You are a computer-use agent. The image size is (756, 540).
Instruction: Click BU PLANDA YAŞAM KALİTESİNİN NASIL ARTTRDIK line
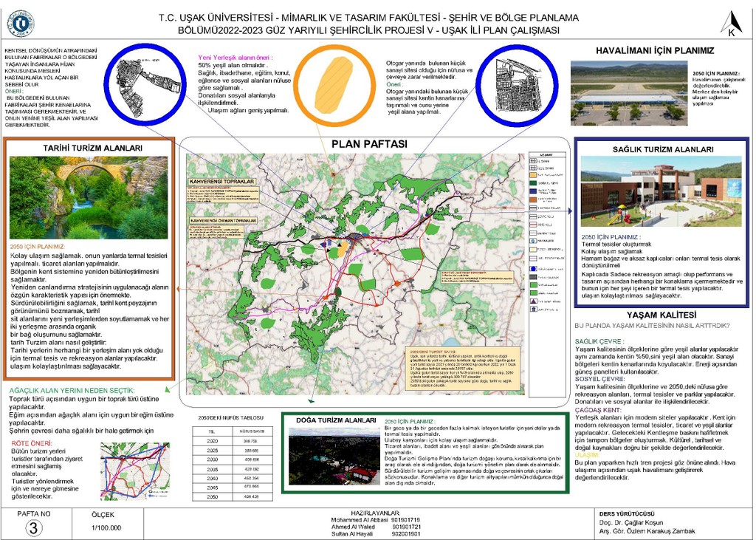[653, 326]
